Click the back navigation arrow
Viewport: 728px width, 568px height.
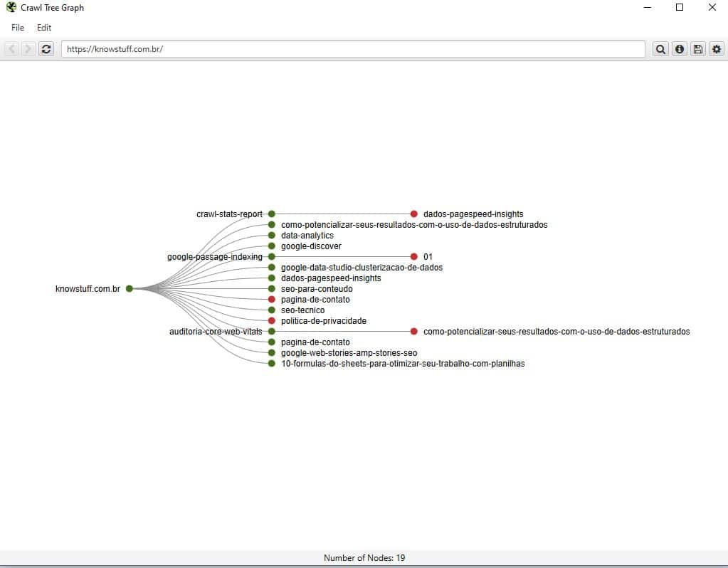point(12,49)
